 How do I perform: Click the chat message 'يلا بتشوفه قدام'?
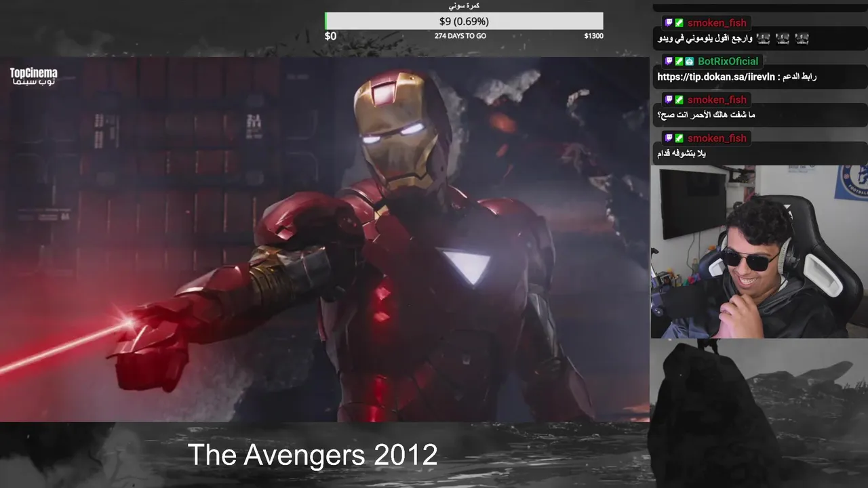682,154
